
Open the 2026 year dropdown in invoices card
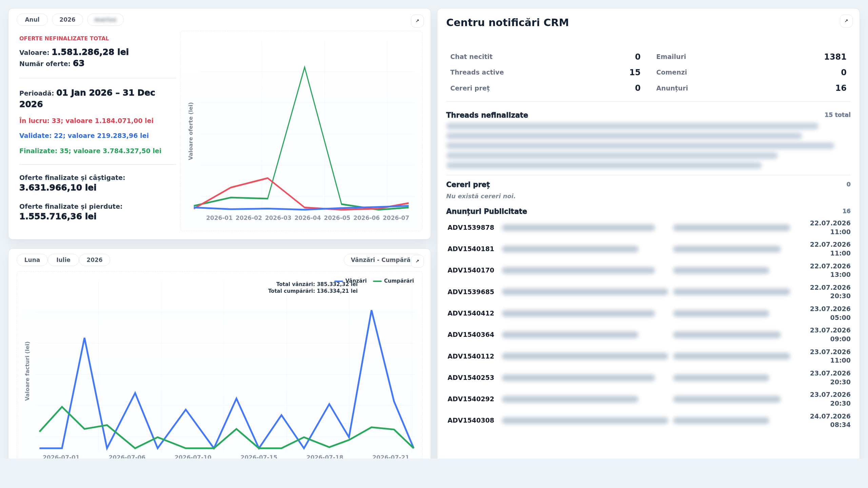(x=95, y=260)
